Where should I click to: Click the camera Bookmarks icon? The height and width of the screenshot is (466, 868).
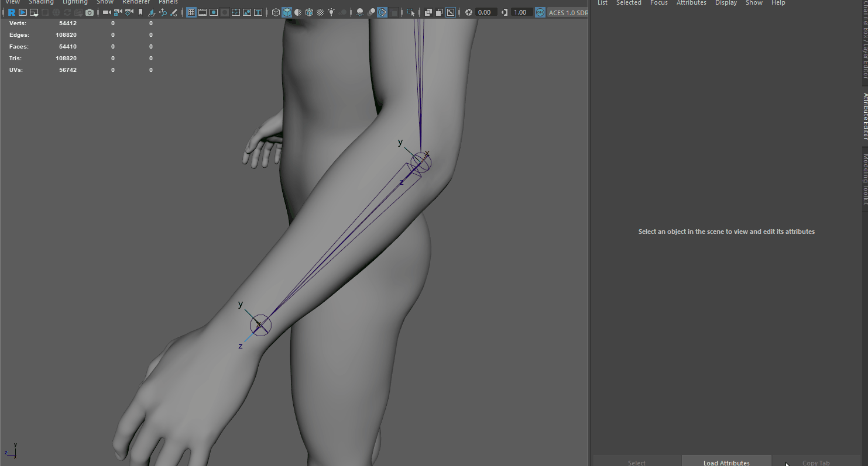coord(140,12)
